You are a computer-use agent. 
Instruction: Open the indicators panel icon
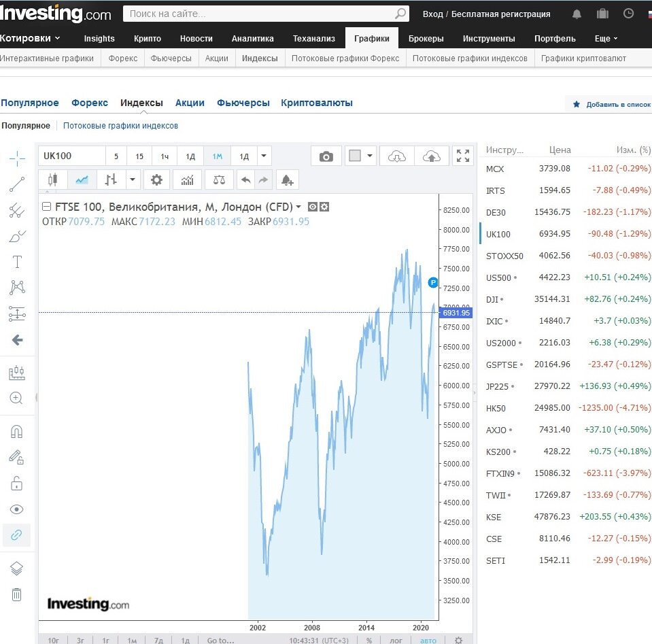pyautogui.click(x=186, y=179)
